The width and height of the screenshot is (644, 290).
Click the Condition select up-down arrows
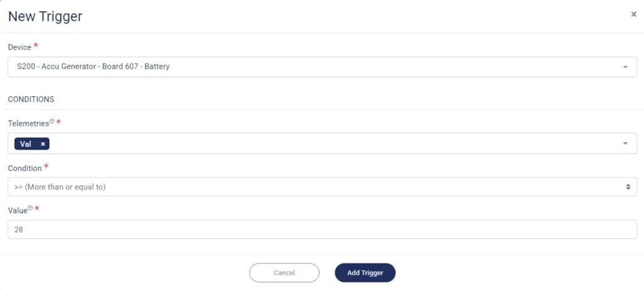click(x=628, y=187)
